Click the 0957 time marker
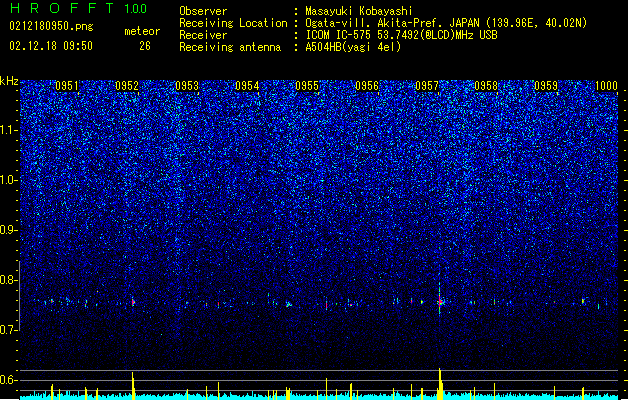 point(427,86)
